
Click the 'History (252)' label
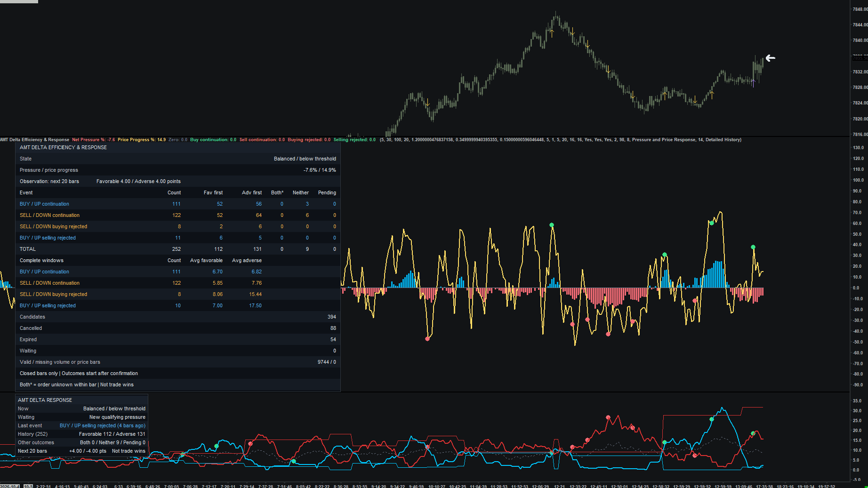coord(32,434)
